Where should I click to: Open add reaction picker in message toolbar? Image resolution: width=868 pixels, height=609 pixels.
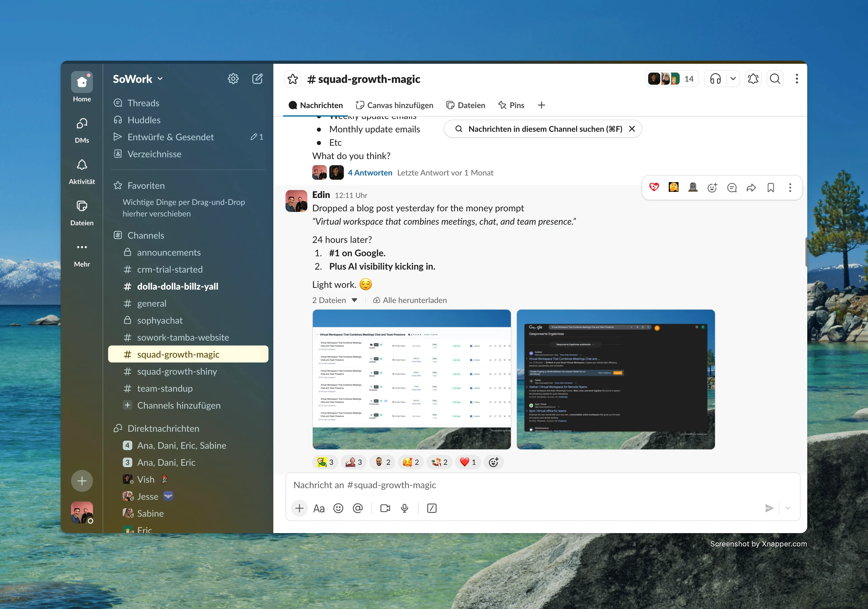click(712, 187)
